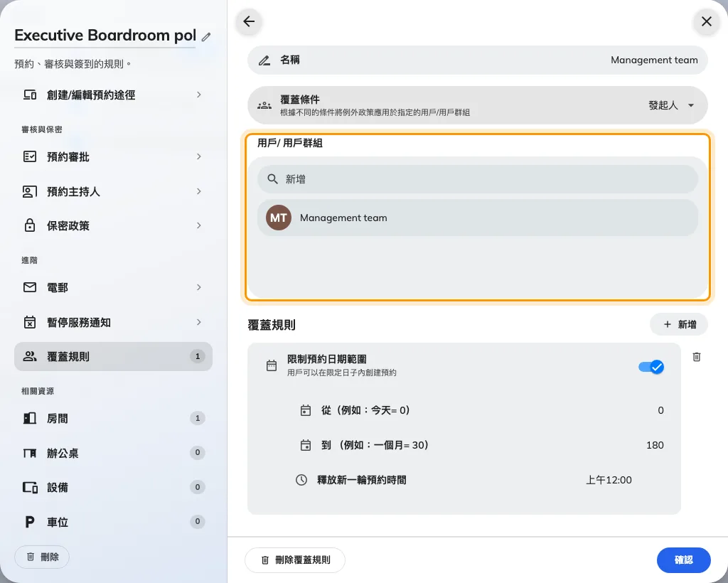Open 房間 related resources

pos(113,419)
